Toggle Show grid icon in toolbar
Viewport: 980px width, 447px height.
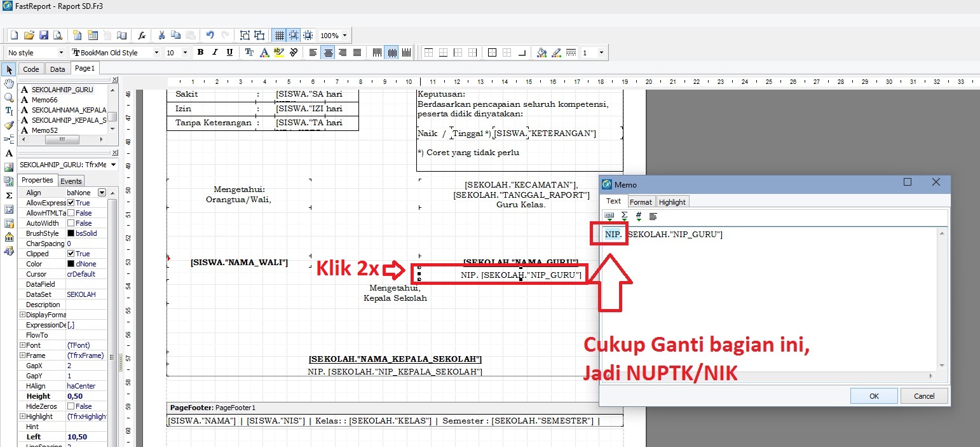pos(278,36)
